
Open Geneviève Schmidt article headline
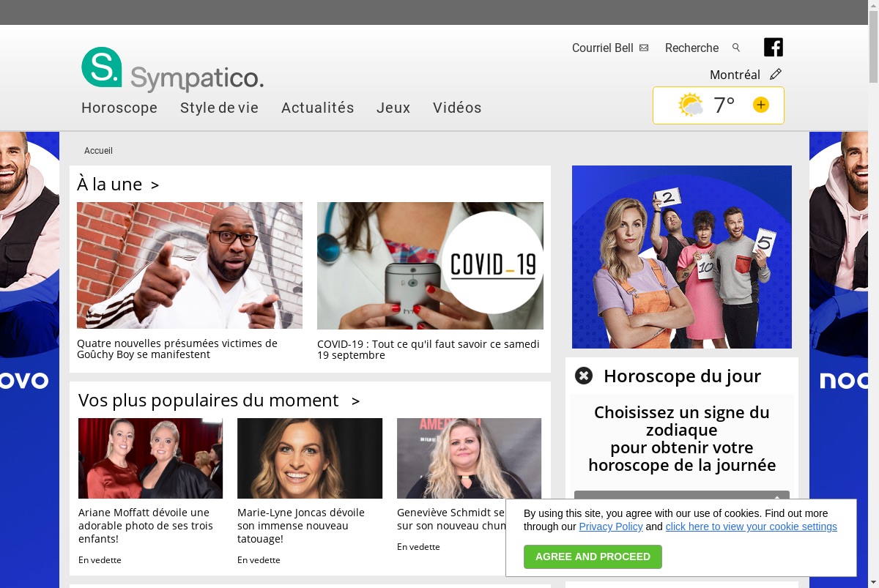tap(451, 519)
